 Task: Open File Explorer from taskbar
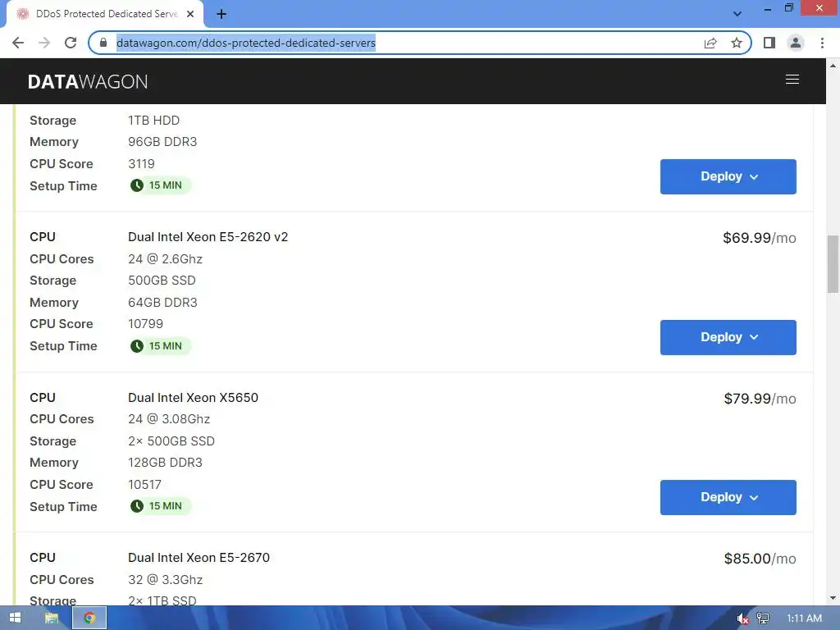click(x=52, y=619)
